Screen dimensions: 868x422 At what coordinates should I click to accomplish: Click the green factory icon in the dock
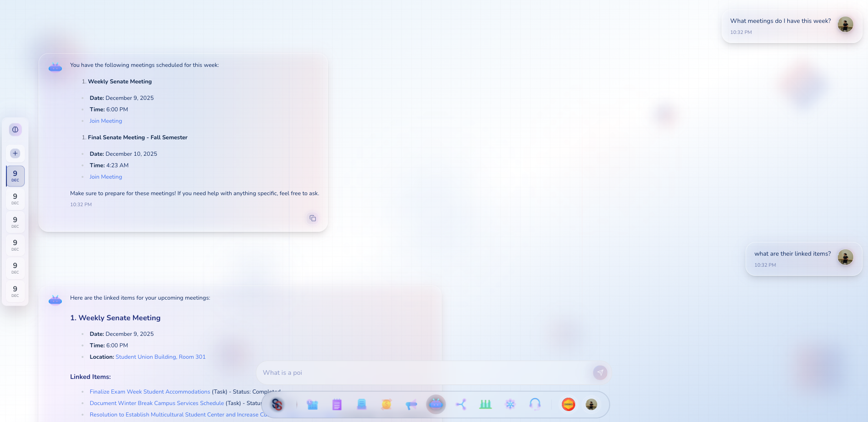pyautogui.click(x=485, y=405)
